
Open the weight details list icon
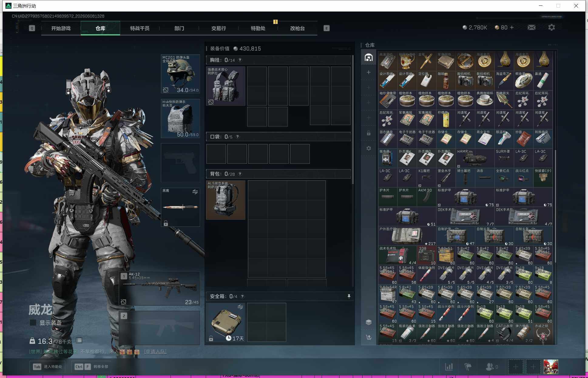click(x=79, y=340)
